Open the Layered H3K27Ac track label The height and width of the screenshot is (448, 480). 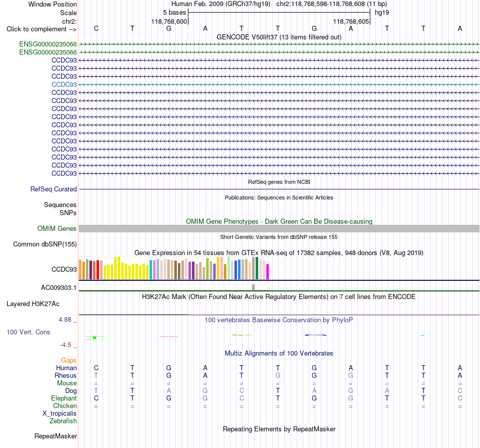click(x=33, y=304)
